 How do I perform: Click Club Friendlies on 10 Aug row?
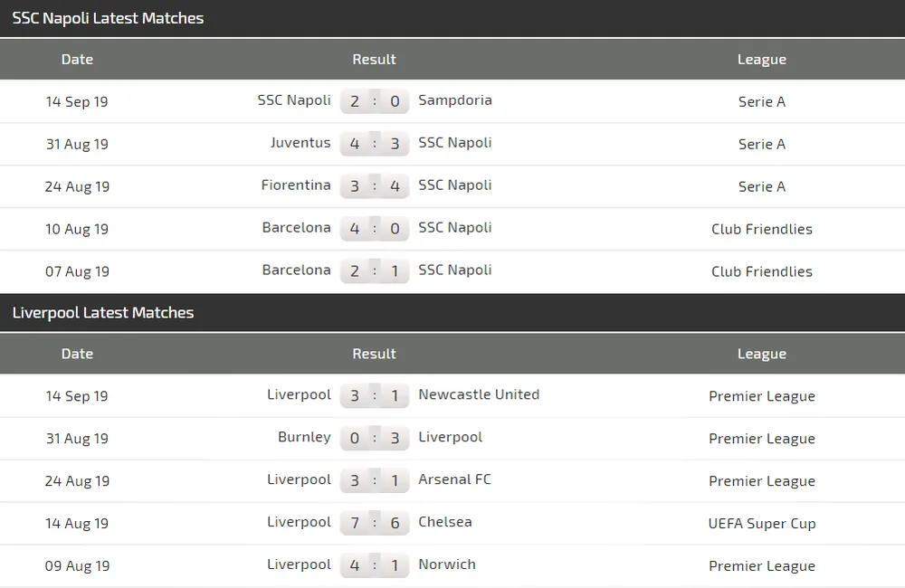pos(762,229)
